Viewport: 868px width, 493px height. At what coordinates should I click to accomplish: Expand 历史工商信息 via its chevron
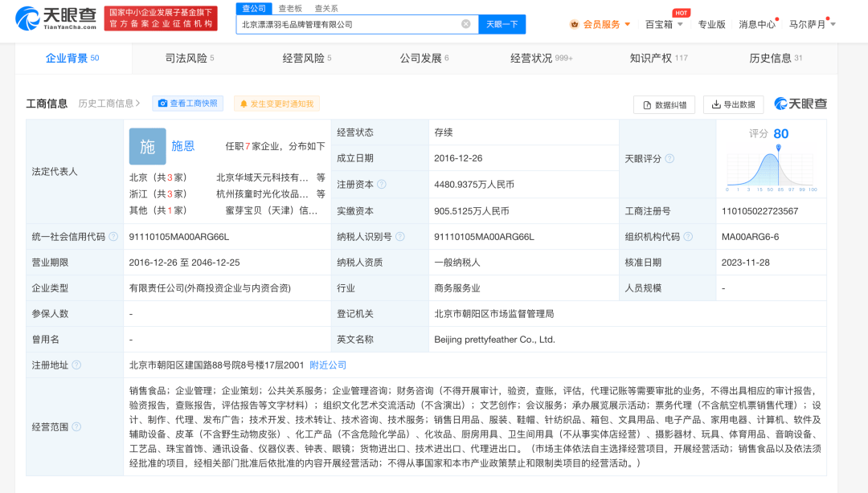138,104
